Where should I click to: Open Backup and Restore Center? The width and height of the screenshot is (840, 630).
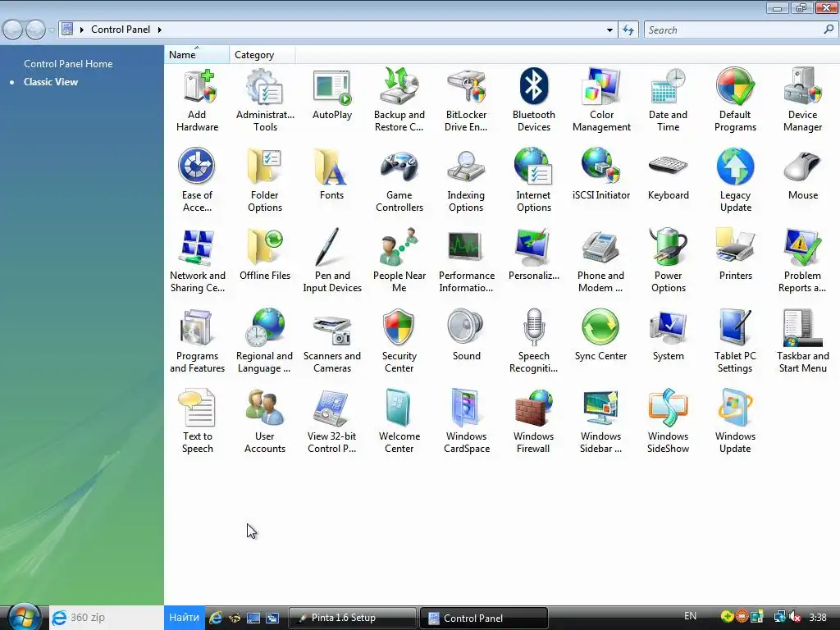click(x=399, y=99)
